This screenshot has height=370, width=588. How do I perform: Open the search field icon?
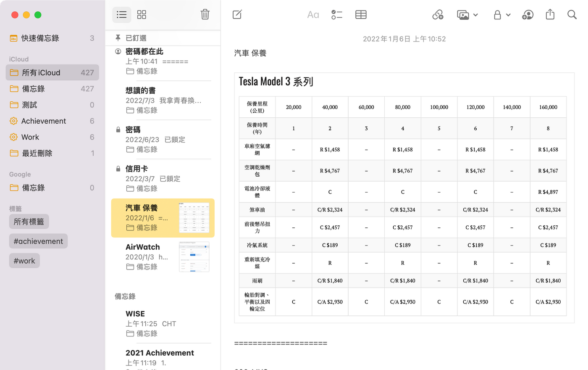(x=572, y=15)
